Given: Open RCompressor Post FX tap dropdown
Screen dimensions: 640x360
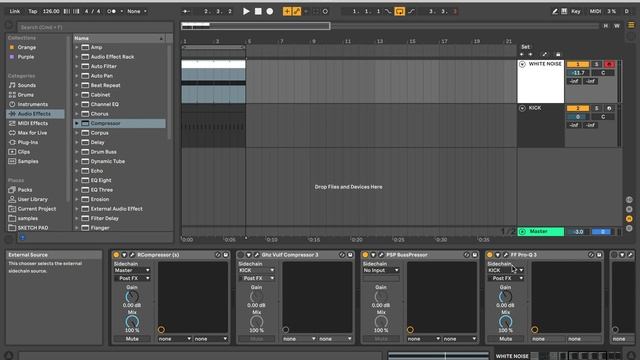Looking at the screenshot, I should coord(132,278).
